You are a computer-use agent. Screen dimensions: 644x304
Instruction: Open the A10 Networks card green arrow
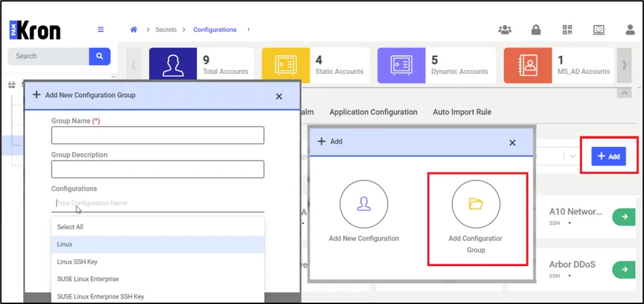click(x=624, y=217)
